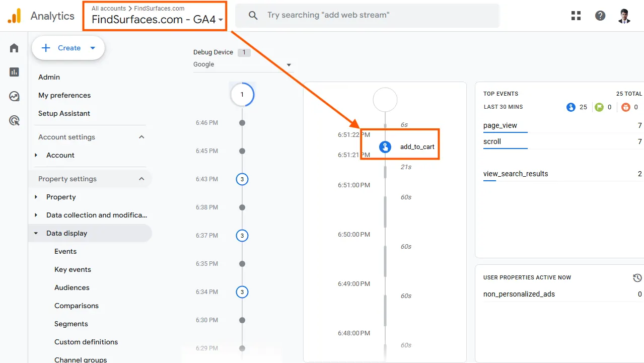Open Key events under Data display
This screenshot has height=363, width=644.
pos(73,269)
